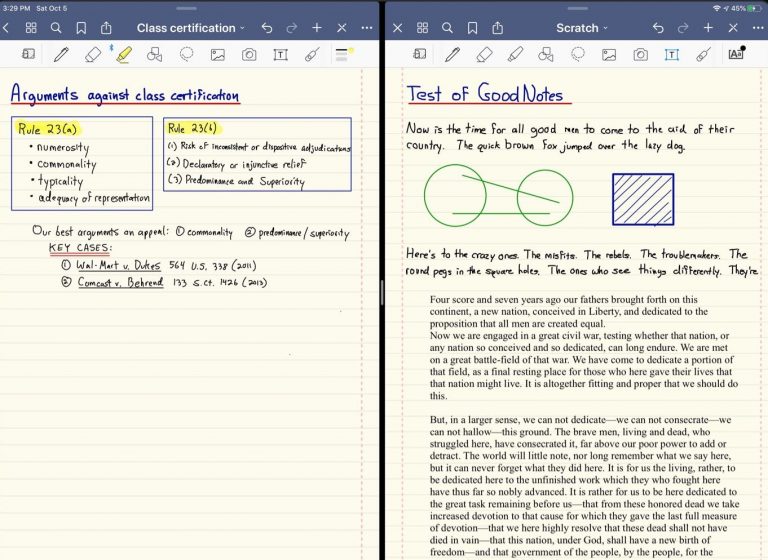Image resolution: width=768 pixels, height=560 pixels.
Task: Select Shapes tool in Scratch toolbar
Action: click(546, 54)
